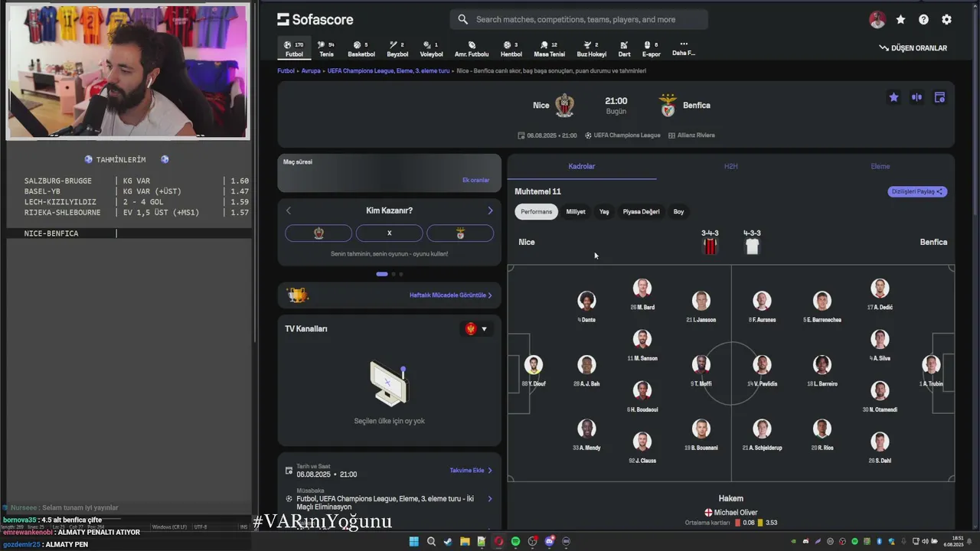Click the Ek oranlar link

click(x=475, y=180)
